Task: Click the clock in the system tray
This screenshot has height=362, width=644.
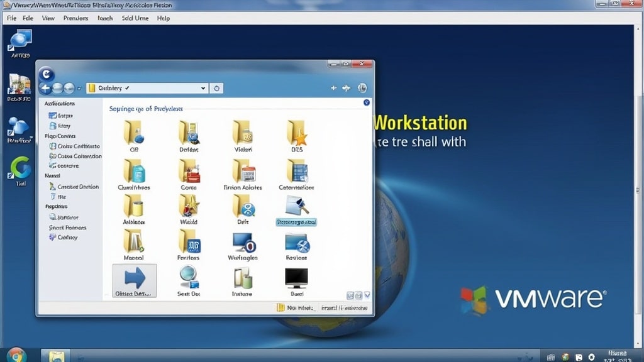Action: click(x=618, y=356)
